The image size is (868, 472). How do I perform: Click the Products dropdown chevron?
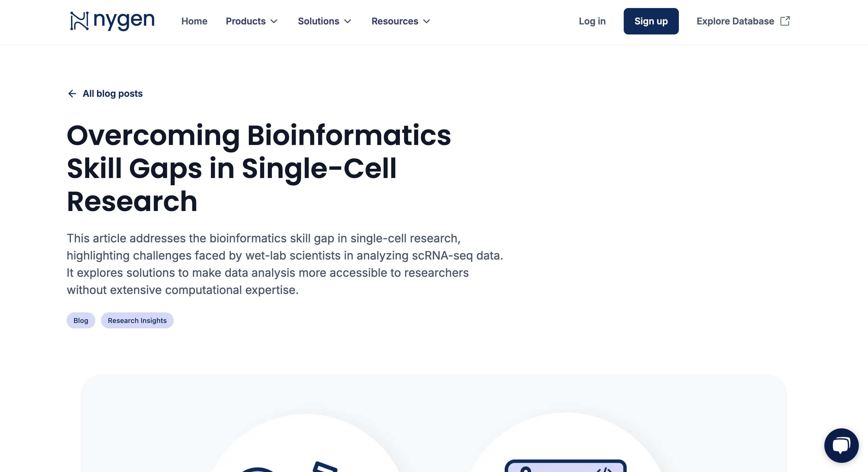coord(274,21)
